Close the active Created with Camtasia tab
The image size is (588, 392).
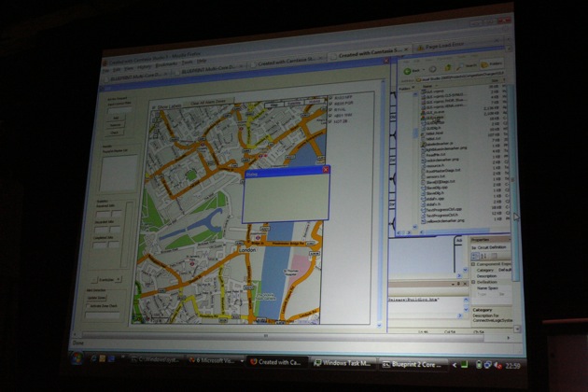coord(406,49)
